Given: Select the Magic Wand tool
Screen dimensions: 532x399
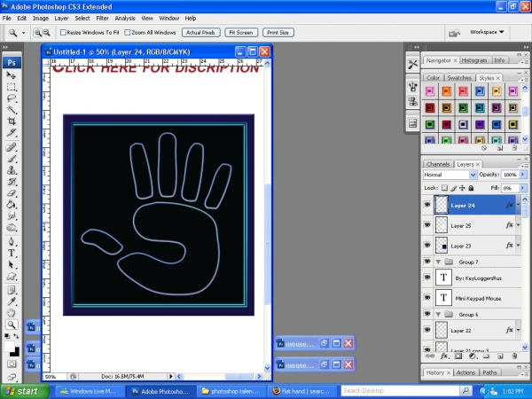Looking at the screenshot, I should pyautogui.click(x=12, y=110).
